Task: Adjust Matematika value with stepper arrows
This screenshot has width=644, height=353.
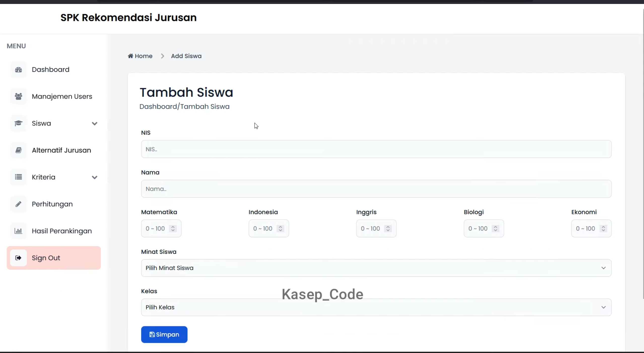Action: pyautogui.click(x=173, y=229)
